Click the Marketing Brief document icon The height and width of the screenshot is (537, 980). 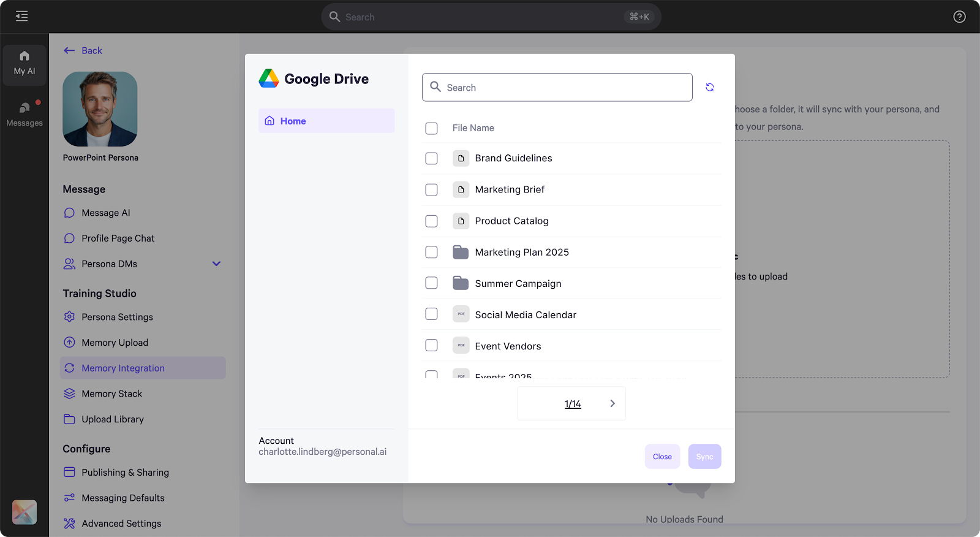coord(461,189)
